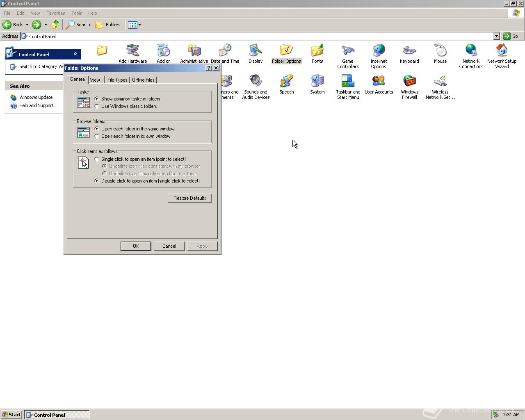Open the Forward history dropdown arrow

coord(46,25)
